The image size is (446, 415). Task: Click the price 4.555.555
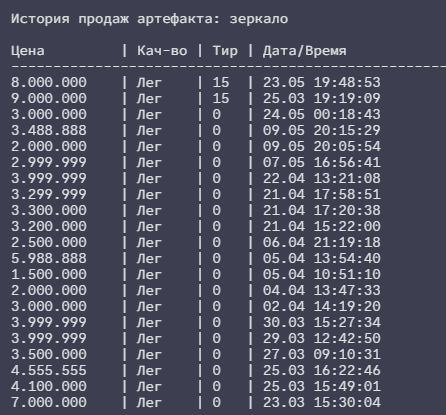(49, 370)
